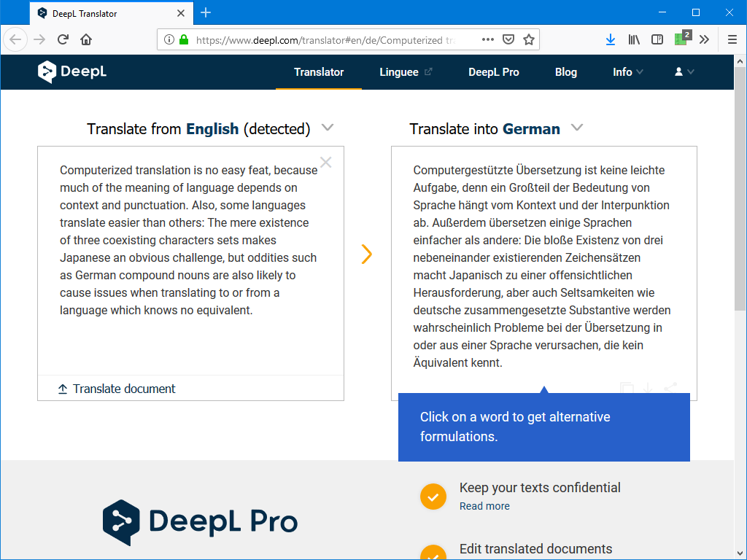Click the DeepL Translator browser tab
The image size is (747, 560).
(112, 13)
